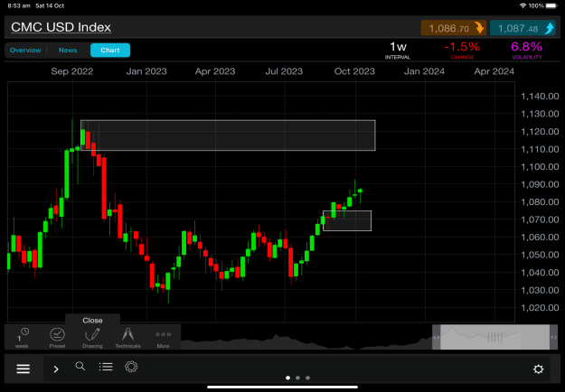This screenshot has width=565, height=392.
Task: Tap the sell price 1,086.70 button
Action: (454, 28)
